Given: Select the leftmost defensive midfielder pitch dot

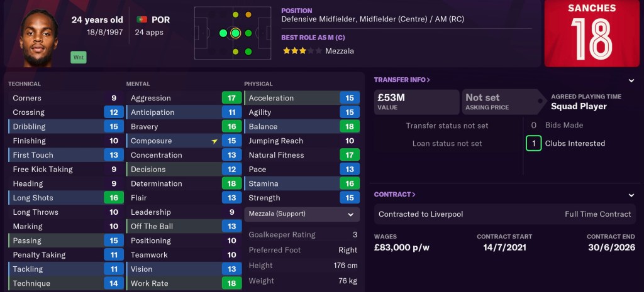Looking at the screenshot, I should click(x=223, y=33).
